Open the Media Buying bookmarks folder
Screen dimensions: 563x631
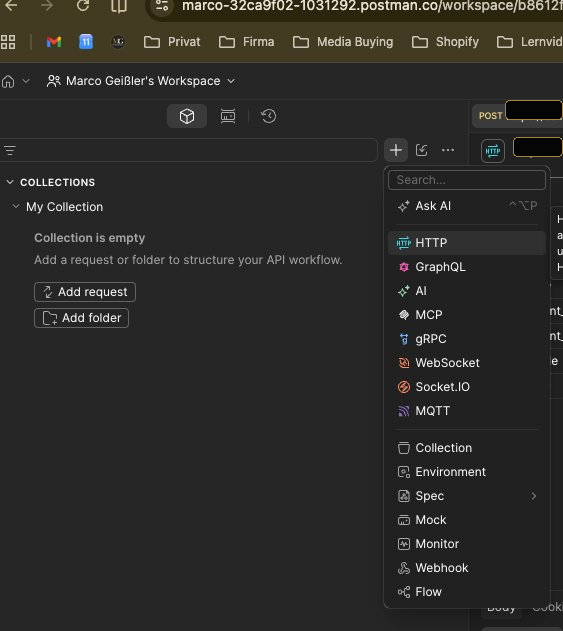[343, 42]
